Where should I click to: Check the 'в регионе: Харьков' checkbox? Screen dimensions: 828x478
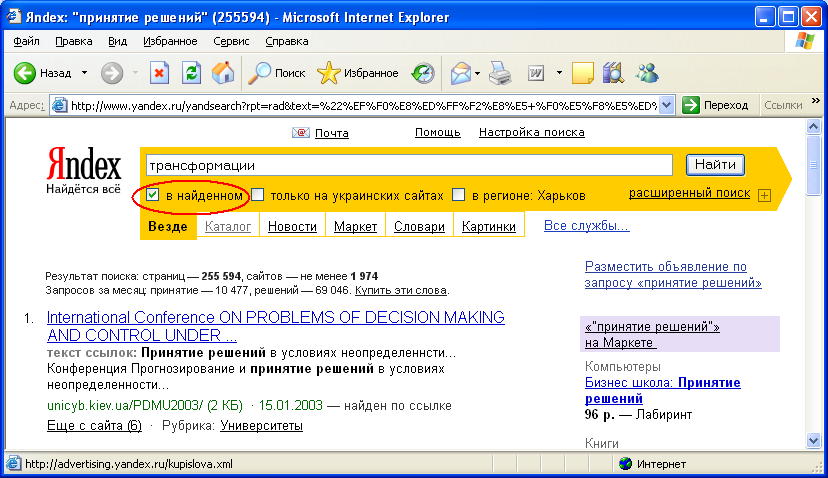[x=458, y=195]
